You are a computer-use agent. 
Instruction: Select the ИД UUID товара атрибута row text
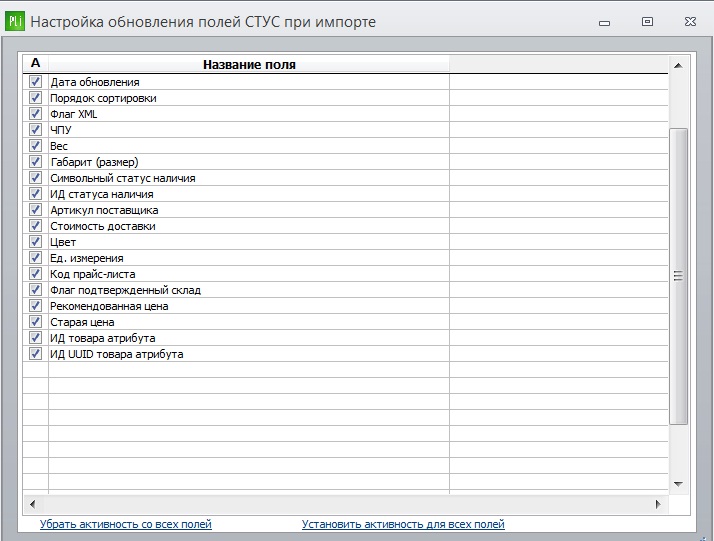117,354
